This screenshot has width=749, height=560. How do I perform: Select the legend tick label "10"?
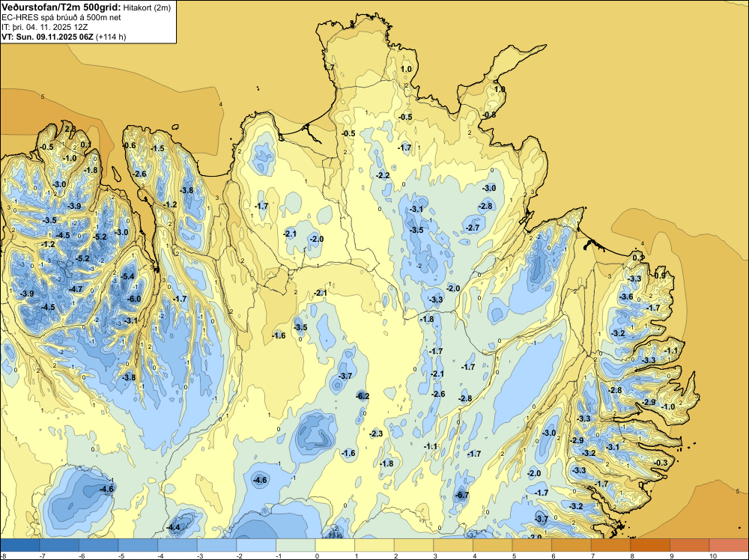pos(713,556)
